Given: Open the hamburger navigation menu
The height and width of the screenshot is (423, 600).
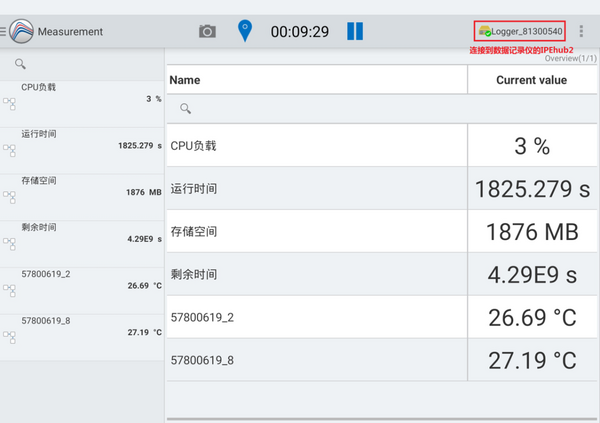Looking at the screenshot, I should [x=3, y=31].
